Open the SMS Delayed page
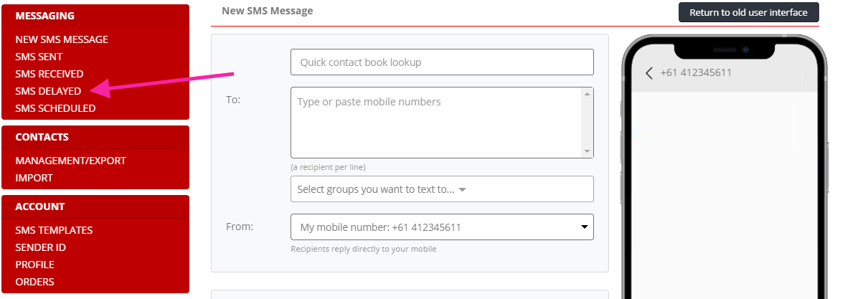Image resolution: width=868 pixels, height=299 pixels. (48, 91)
